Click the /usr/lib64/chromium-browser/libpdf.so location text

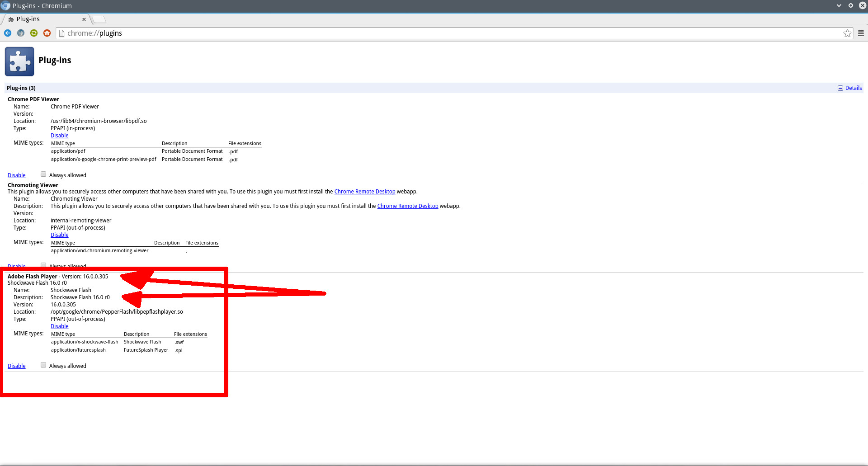click(x=99, y=121)
